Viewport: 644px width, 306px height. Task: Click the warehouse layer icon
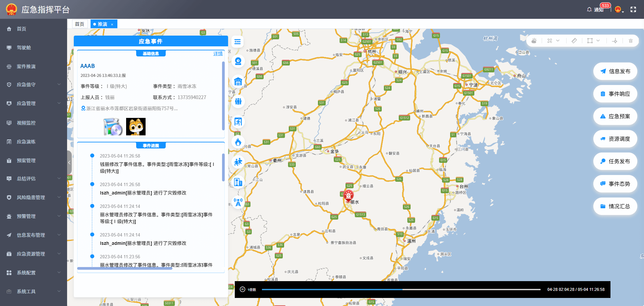click(238, 81)
